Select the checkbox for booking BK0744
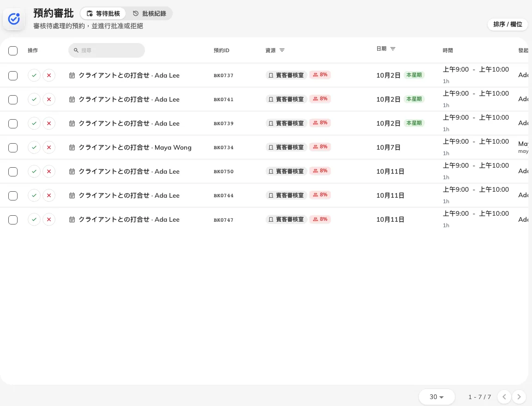The width and height of the screenshot is (532, 406). click(13, 196)
